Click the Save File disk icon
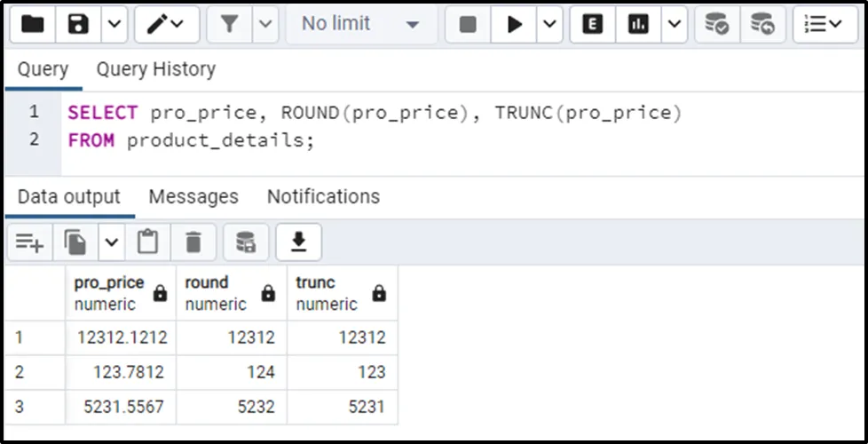The image size is (868, 444). 79,25
